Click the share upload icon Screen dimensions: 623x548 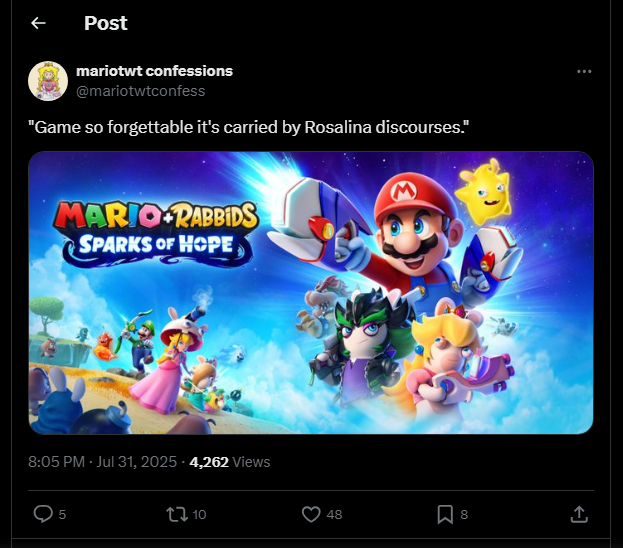579,514
